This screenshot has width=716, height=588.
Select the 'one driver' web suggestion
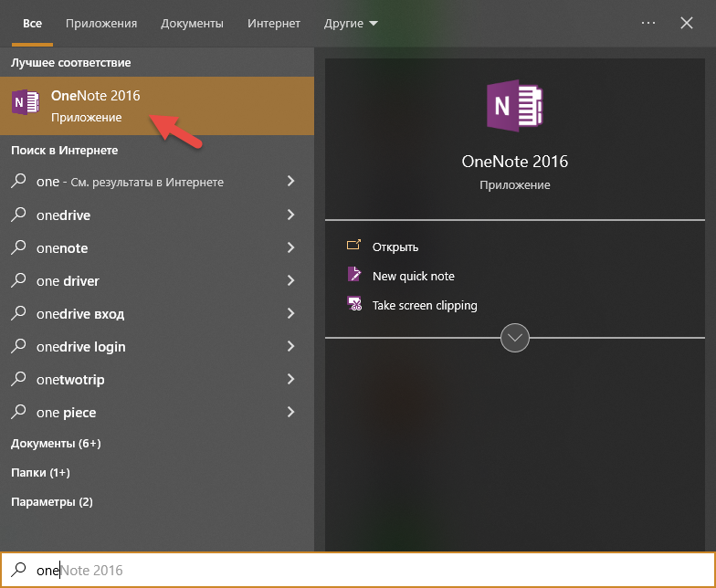click(x=157, y=280)
